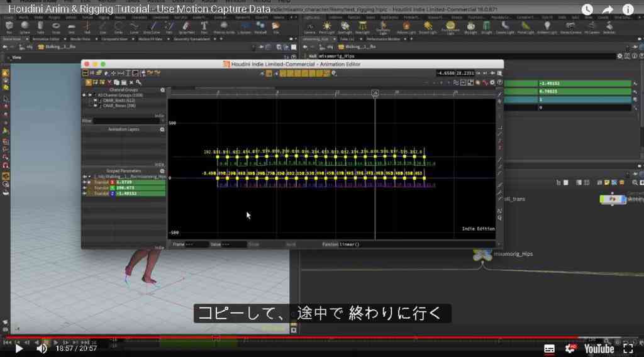
Task: Click the YouTube Share arrow icon
Action: [608, 9]
